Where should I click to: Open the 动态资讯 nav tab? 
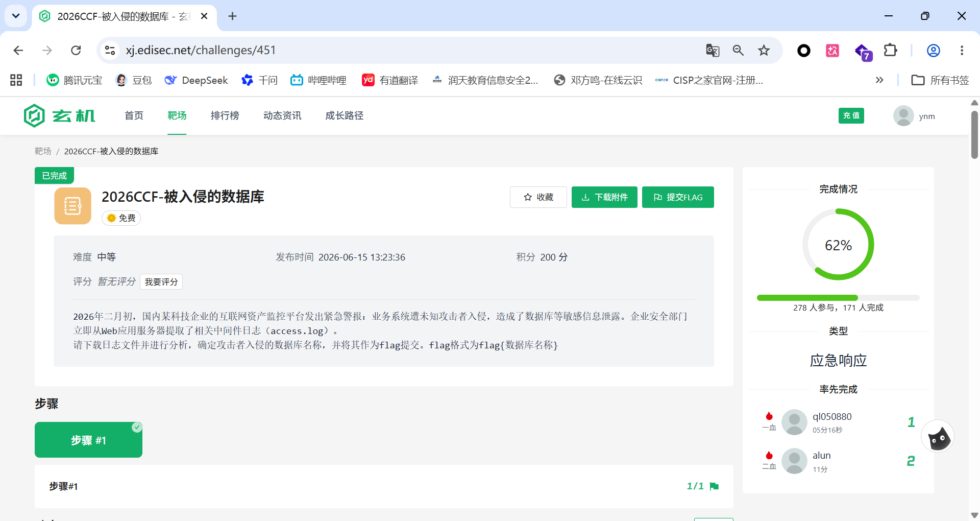tap(282, 115)
